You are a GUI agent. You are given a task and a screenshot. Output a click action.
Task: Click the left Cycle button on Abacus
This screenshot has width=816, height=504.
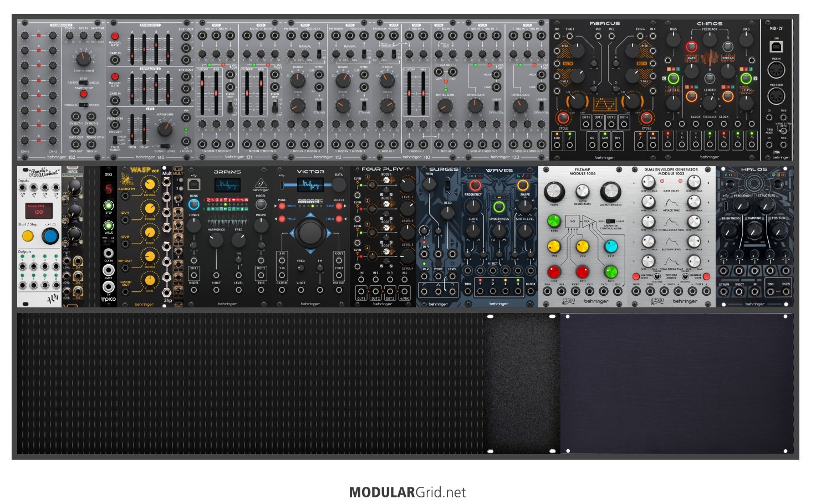click(x=563, y=117)
